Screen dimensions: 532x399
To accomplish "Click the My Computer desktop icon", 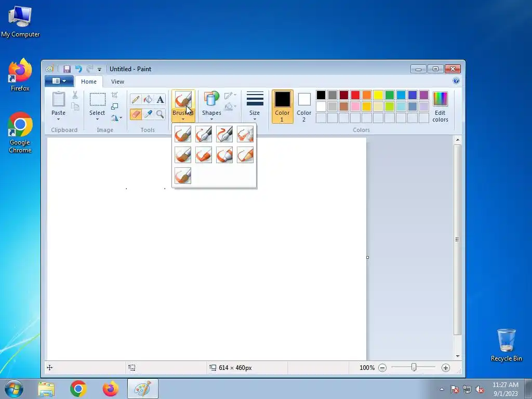I will tap(20, 21).
